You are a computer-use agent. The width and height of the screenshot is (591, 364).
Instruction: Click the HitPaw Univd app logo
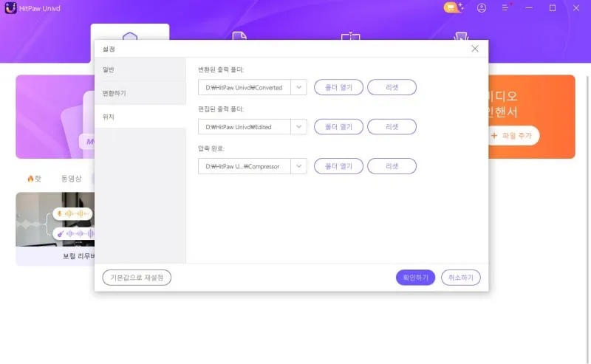10,8
